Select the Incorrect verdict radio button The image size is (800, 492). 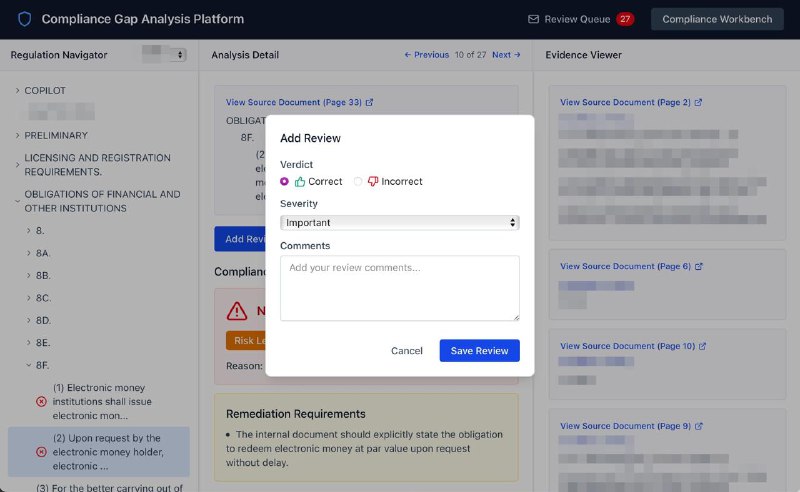(358, 182)
